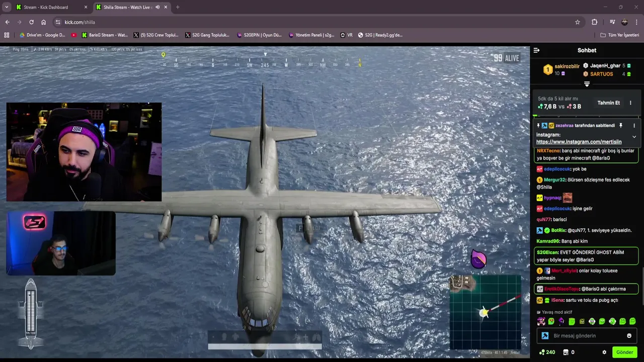Image resolution: width=644 pixels, height=362 pixels.
Task: Click chat username Mert_zRylai
Action: click(564, 271)
